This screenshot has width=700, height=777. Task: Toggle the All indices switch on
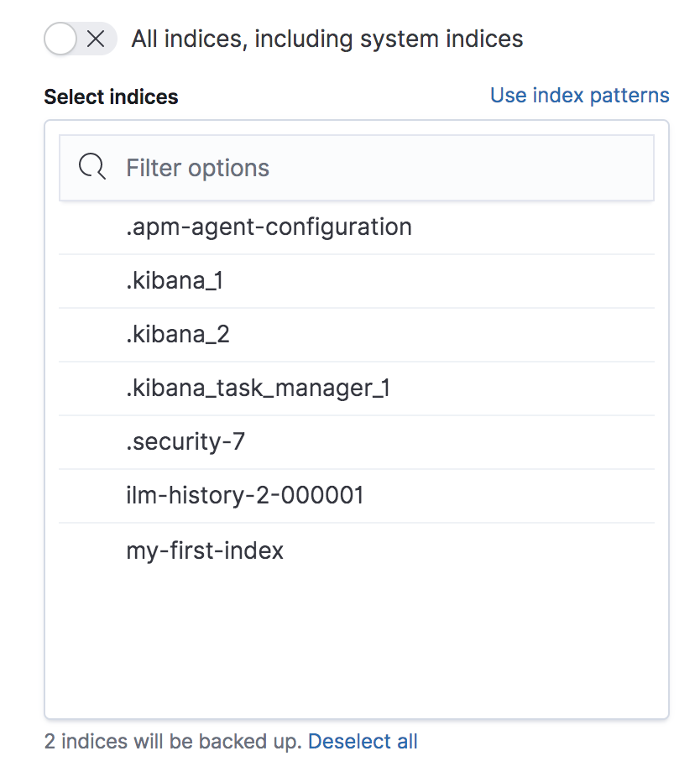(x=81, y=39)
